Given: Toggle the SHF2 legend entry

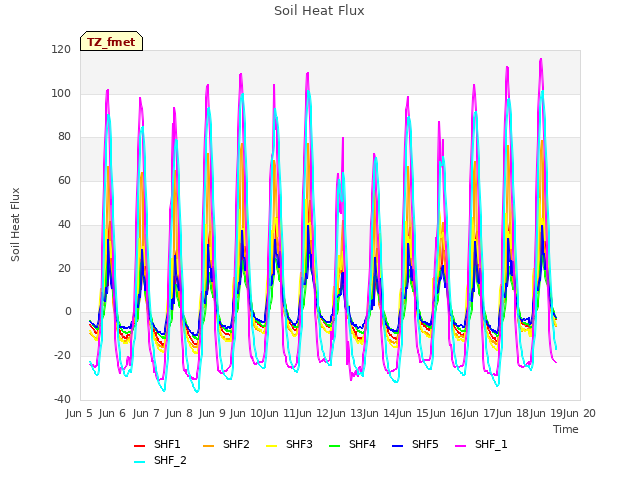Looking at the screenshot, I should pos(226,444).
